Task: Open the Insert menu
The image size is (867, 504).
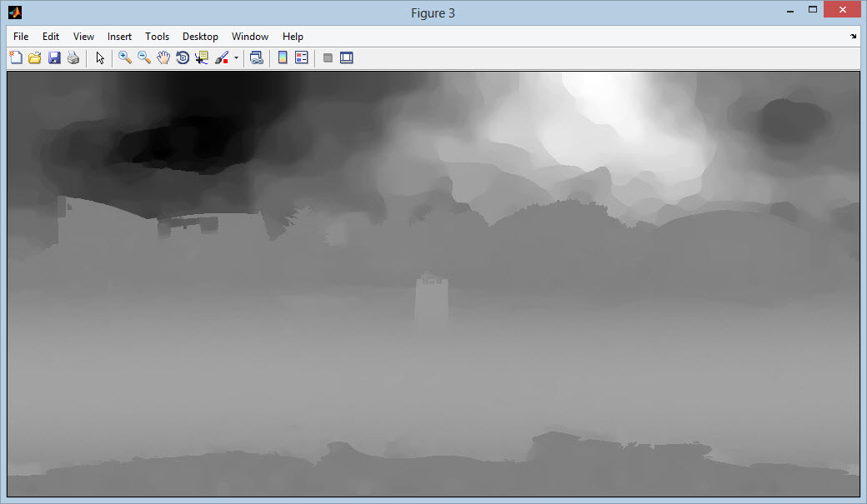Action: (119, 37)
